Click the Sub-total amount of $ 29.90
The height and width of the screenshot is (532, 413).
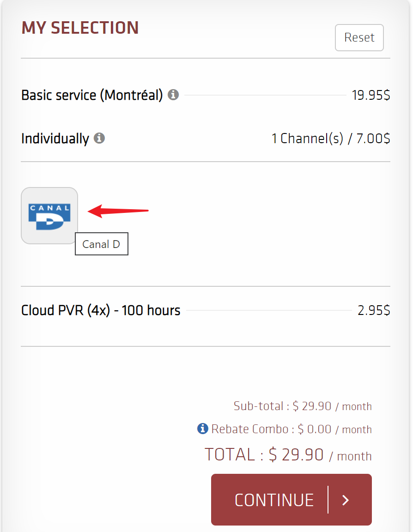pos(313,406)
